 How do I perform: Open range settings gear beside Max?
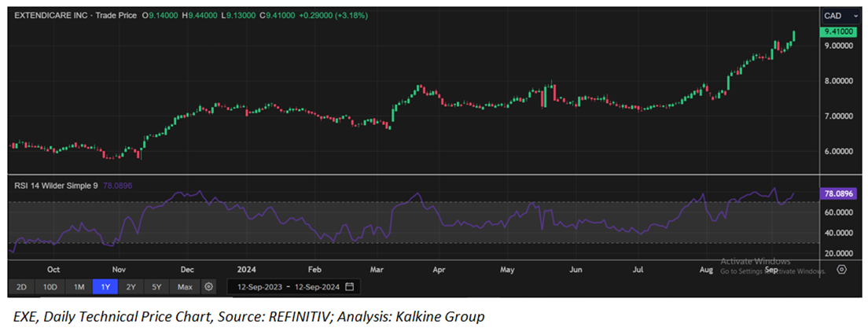point(208,287)
